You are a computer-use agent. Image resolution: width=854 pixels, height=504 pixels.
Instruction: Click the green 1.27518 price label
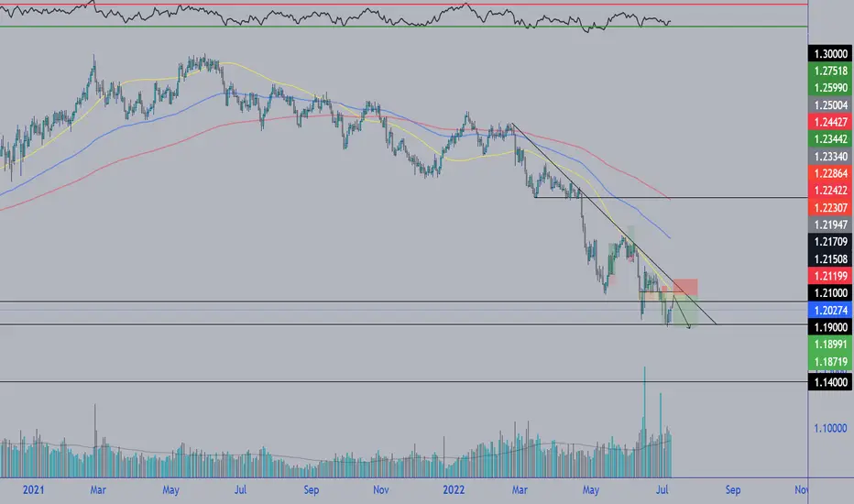[830, 71]
